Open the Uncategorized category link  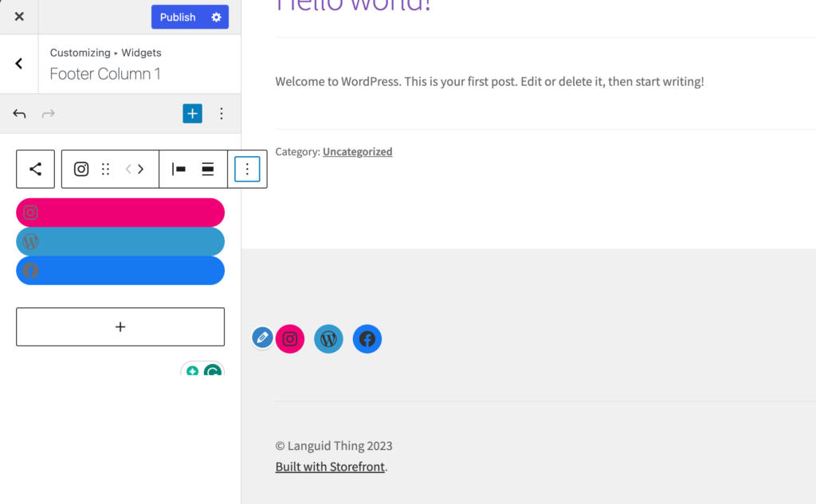(x=358, y=151)
